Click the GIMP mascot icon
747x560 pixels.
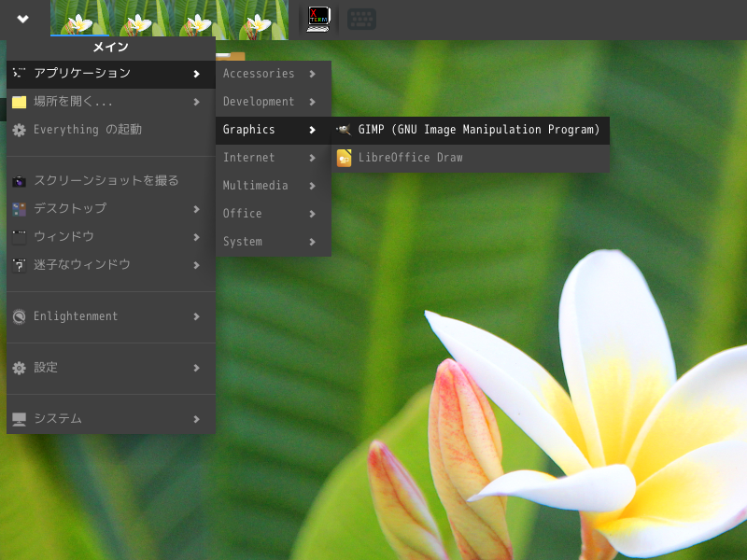coord(344,130)
